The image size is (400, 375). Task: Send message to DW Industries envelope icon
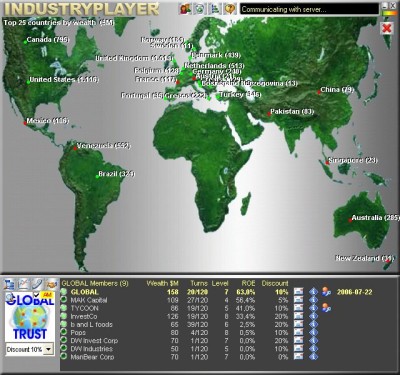click(x=299, y=348)
